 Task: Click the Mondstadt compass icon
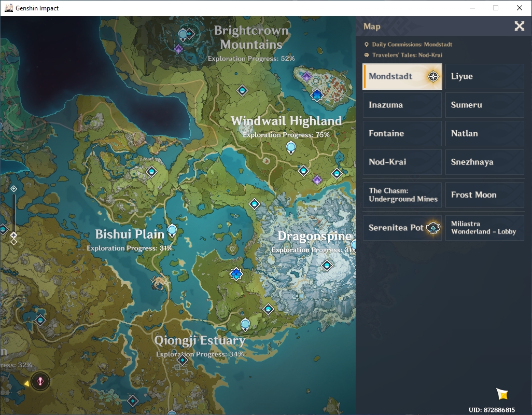click(x=433, y=76)
